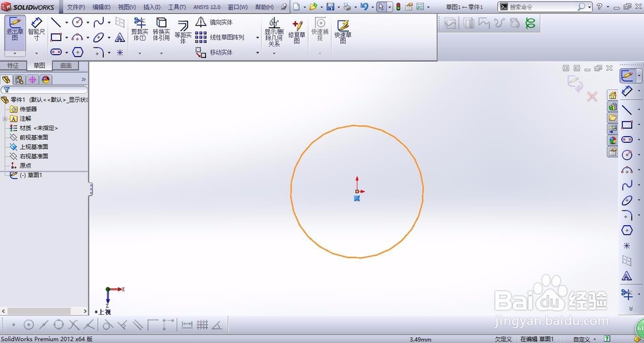Viewport: 644px width, 343px height.
Task: Click Offset Entities (等距实体)
Action: point(183,32)
